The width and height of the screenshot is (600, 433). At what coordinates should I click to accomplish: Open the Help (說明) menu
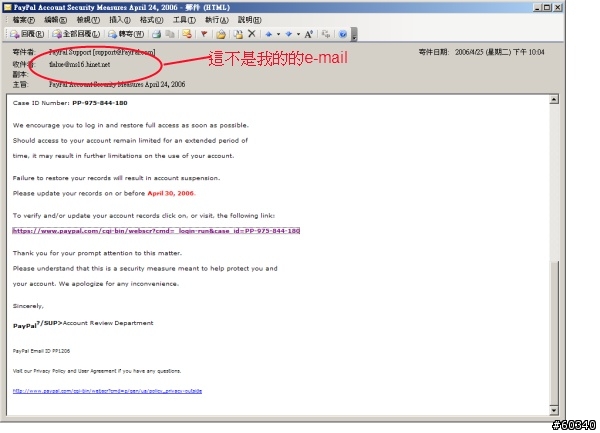pos(249,20)
